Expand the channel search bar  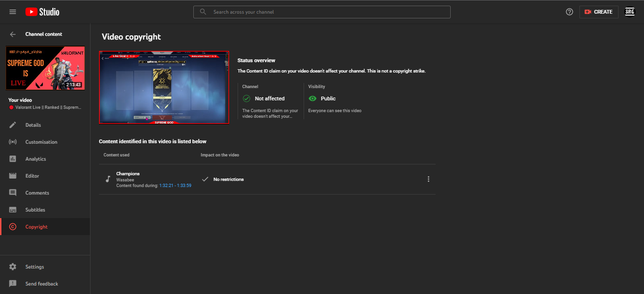322,12
